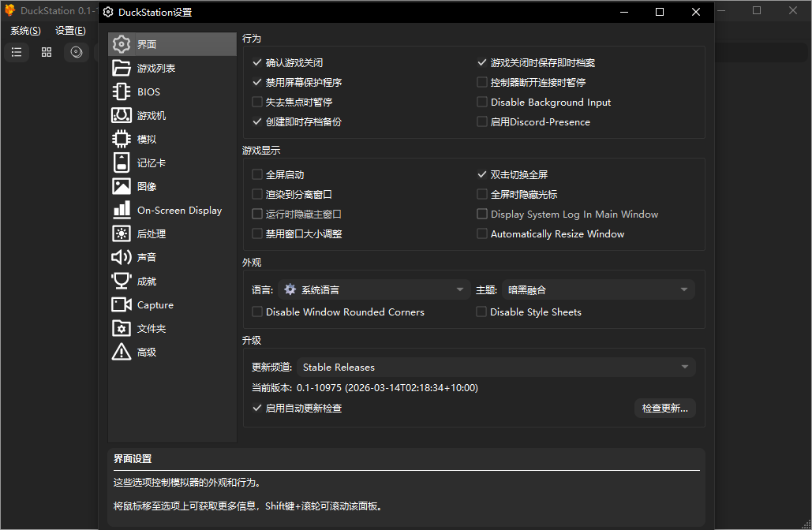Toggle the 全屏启动 option
This screenshot has height=530, width=812.
[256, 174]
